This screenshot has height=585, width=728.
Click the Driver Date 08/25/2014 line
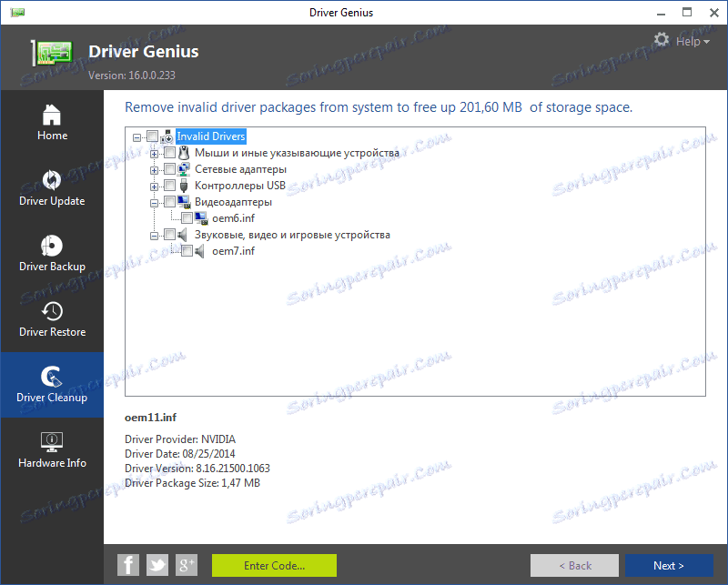coord(179,454)
